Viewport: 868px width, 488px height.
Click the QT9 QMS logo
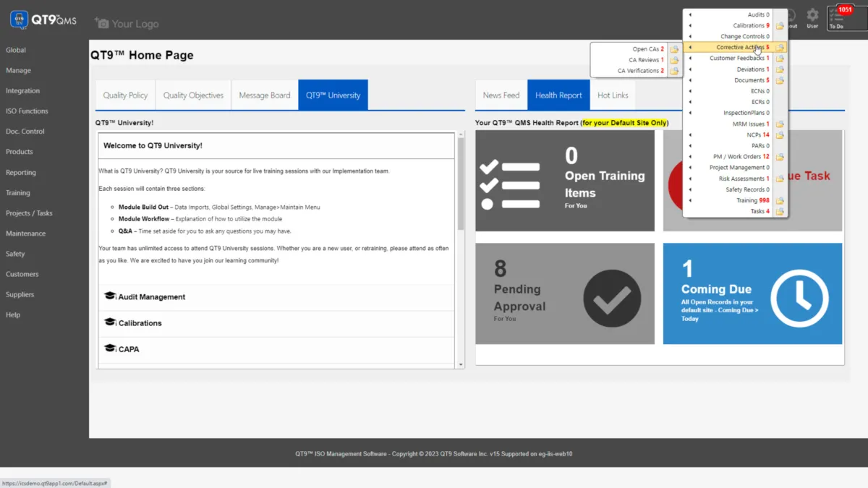click(x=43, y=20)
